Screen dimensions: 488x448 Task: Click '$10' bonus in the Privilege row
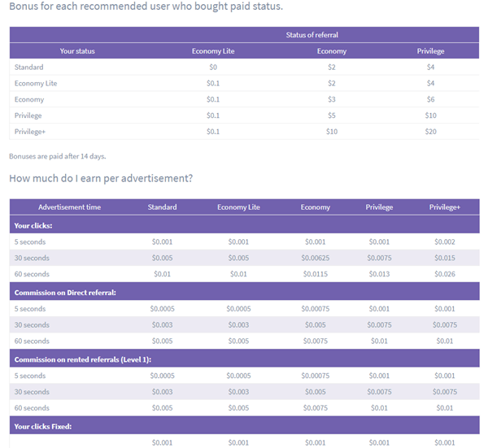click(x=431, y=115)
